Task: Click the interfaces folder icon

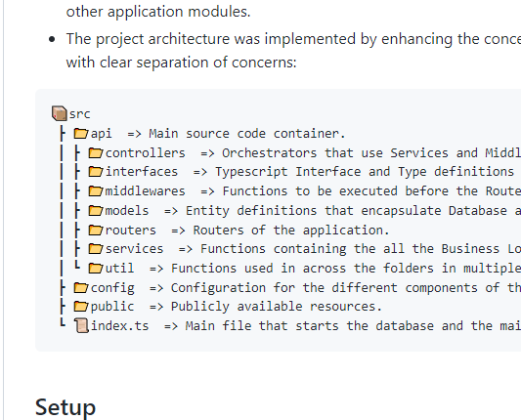Action: click(96, 172)
